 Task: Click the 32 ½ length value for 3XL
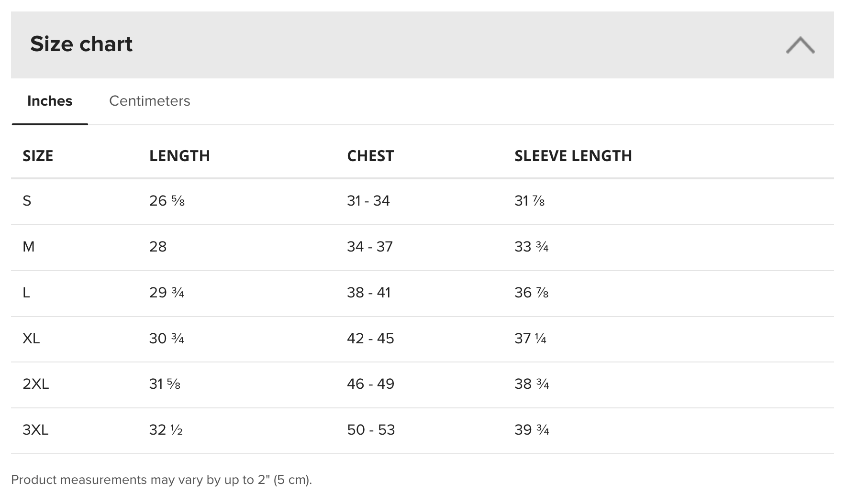click(x=166, y=430)
